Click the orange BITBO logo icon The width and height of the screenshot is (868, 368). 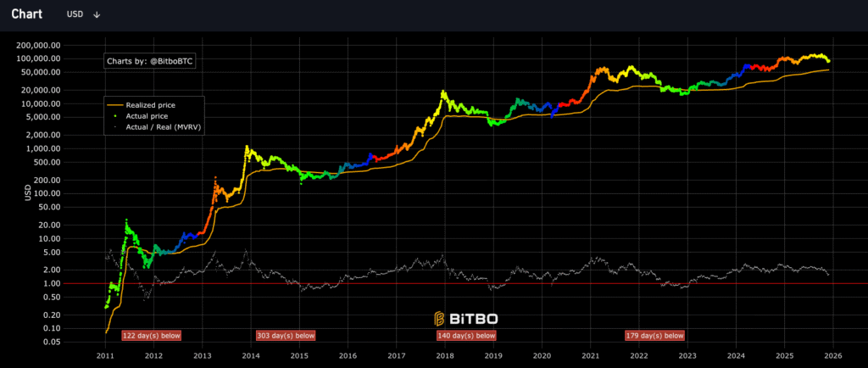(440, 319)
